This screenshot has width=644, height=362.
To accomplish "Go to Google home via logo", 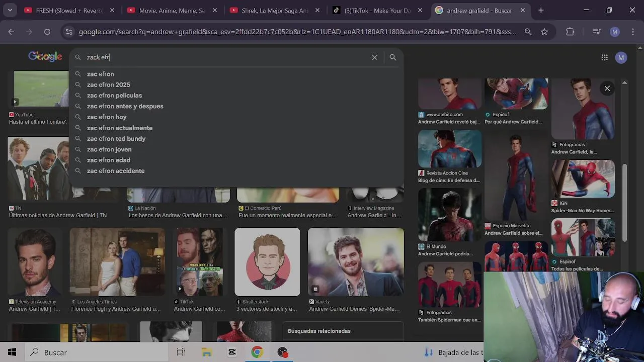I will [45, 56].
